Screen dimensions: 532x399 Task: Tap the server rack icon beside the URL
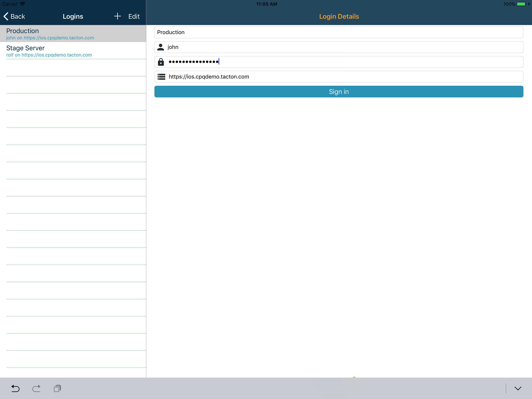click(161, 77)
